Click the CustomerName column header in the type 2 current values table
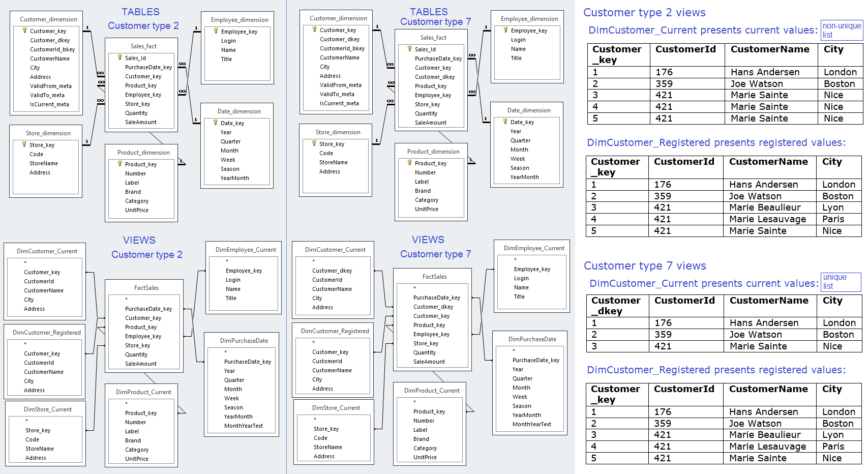 (770, 49)
